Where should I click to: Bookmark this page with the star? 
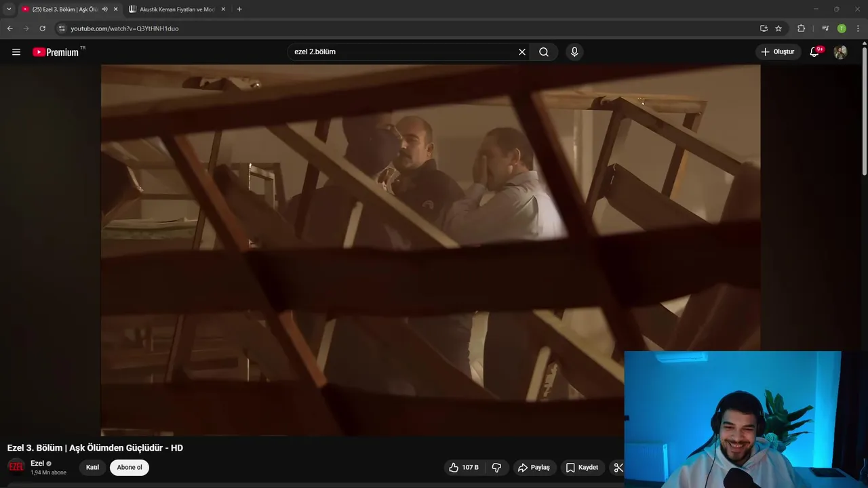778,28
